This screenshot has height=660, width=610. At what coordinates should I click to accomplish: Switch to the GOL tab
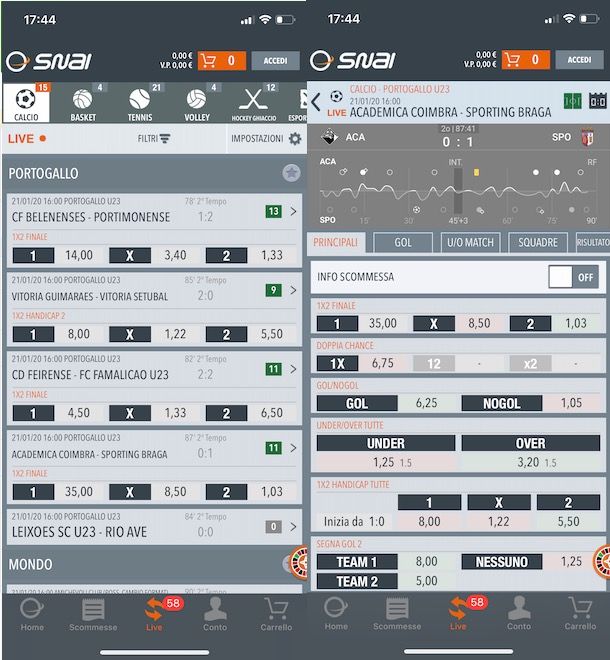(403, 242)
